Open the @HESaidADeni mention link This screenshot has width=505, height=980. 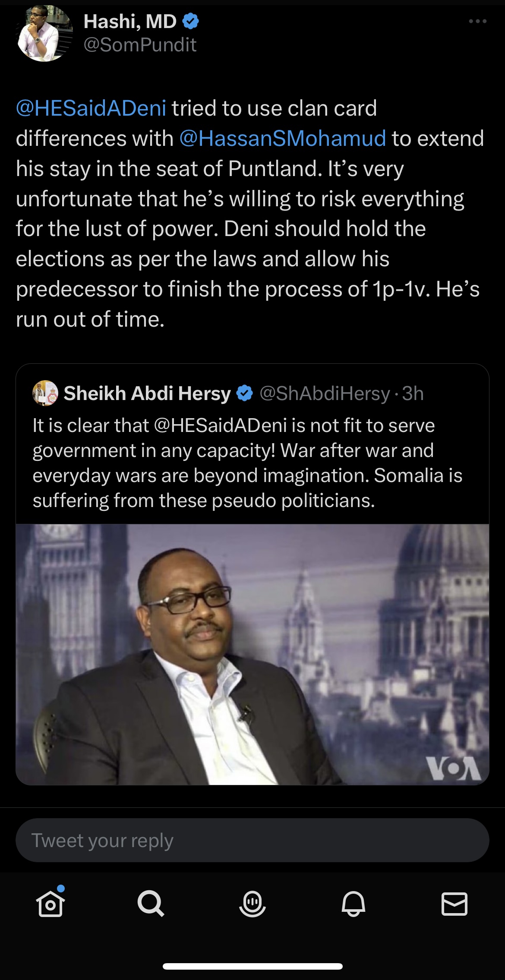91,108
